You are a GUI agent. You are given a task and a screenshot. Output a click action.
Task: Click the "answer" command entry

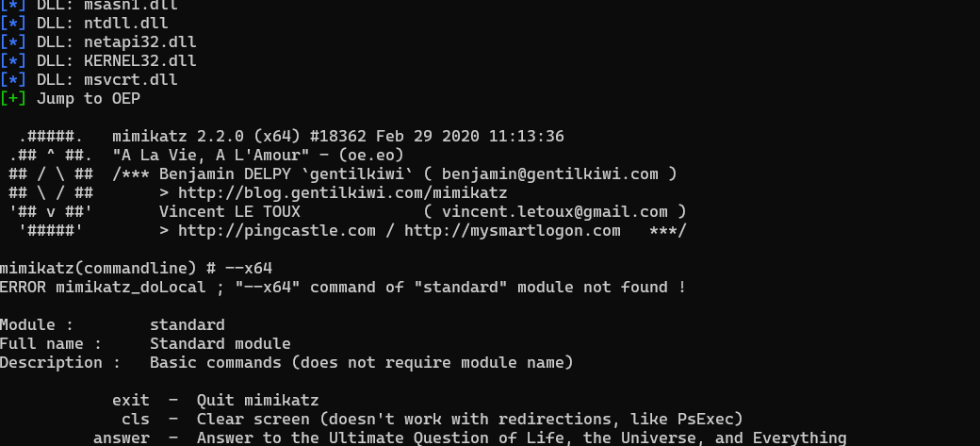[121, 438]
